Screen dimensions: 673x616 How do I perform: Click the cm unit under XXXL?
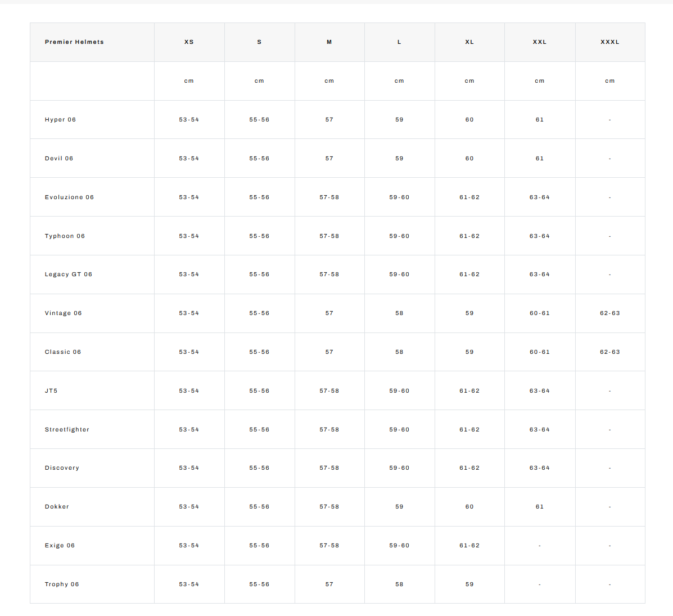pyautogui.click(x=610, y=81)
